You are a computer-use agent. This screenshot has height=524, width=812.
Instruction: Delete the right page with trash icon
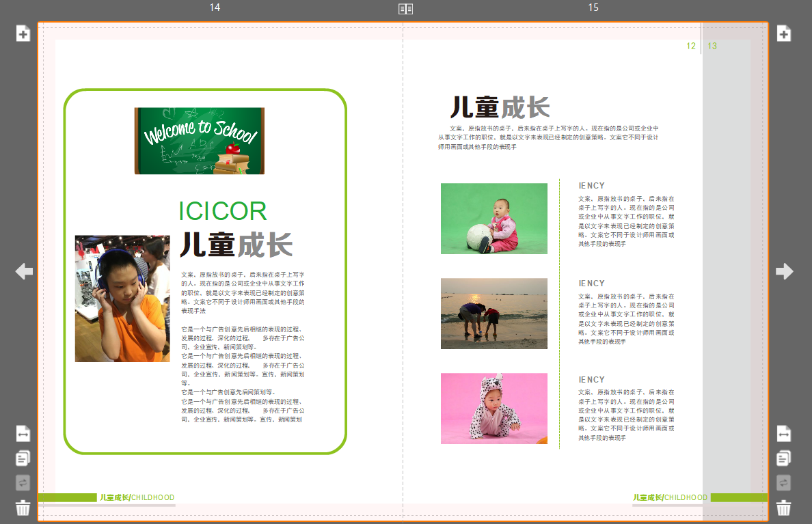click(784, 508)
